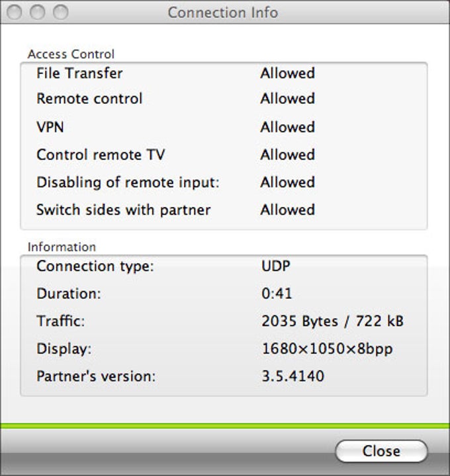Click the UDP connection type value

(x=276, y=266)
